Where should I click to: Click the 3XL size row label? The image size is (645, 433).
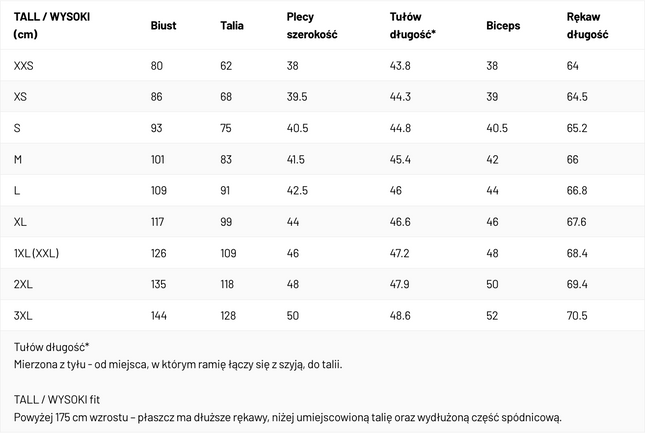(23, 315)
